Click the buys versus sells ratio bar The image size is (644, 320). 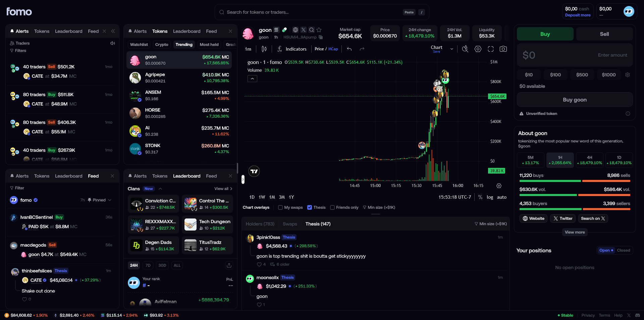(x=575, y=181)
